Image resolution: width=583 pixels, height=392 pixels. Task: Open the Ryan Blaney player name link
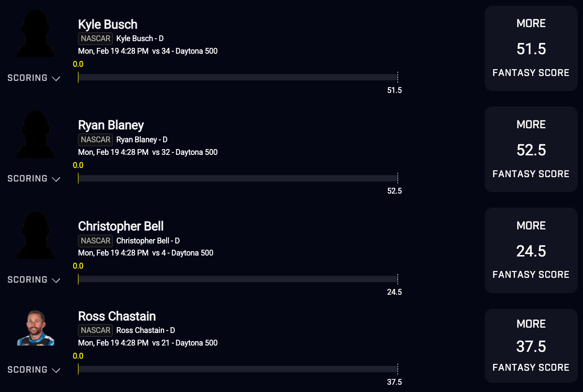tap(111, 125)
